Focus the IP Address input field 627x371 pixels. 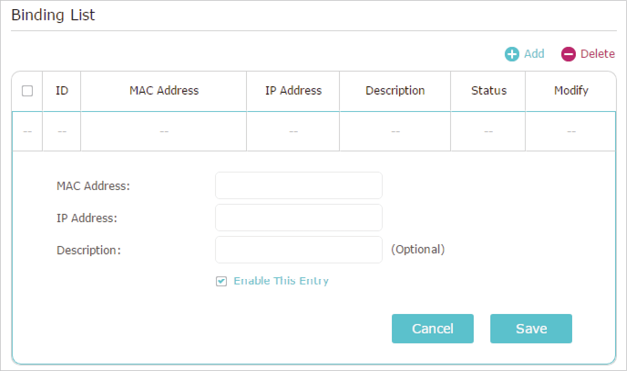click(299, 217)
